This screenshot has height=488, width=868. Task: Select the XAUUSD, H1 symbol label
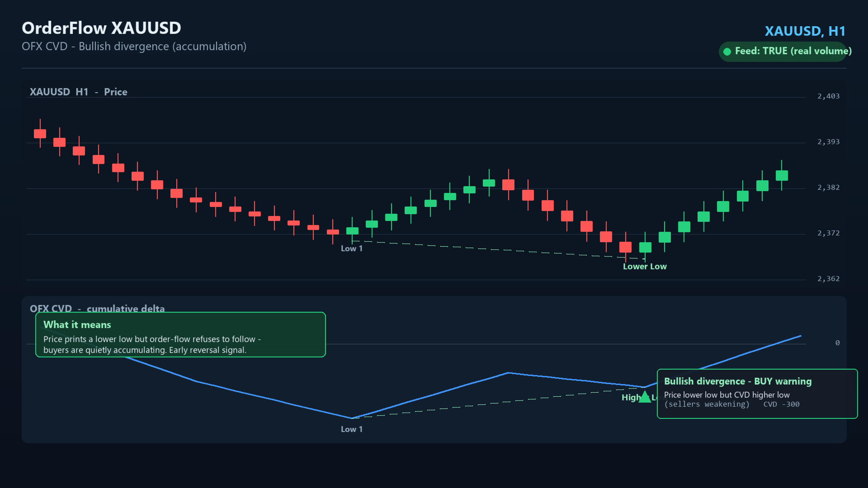tap(805, 31)
